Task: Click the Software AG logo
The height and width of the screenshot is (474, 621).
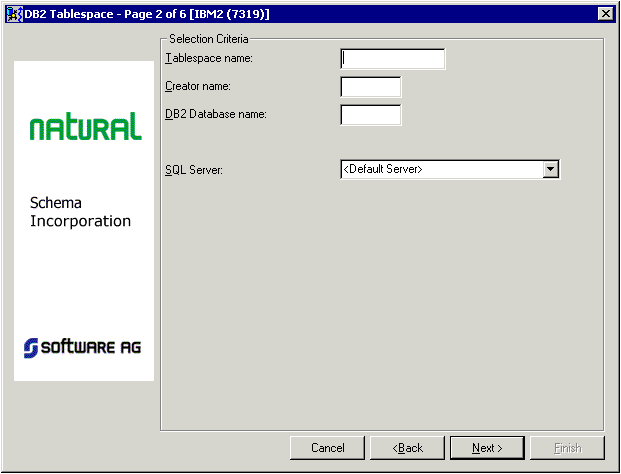Action: [x=83, y=347]
